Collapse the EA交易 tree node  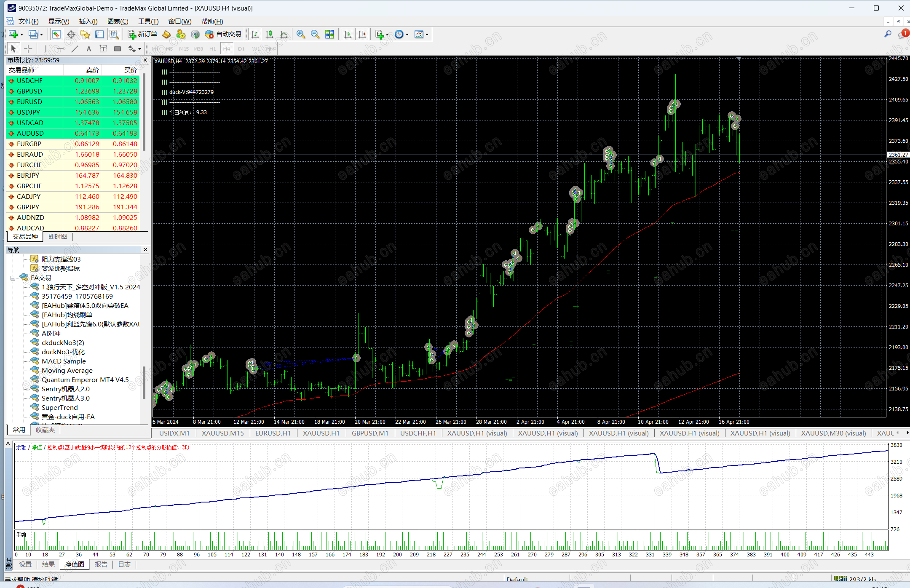[x=13, y=278]
